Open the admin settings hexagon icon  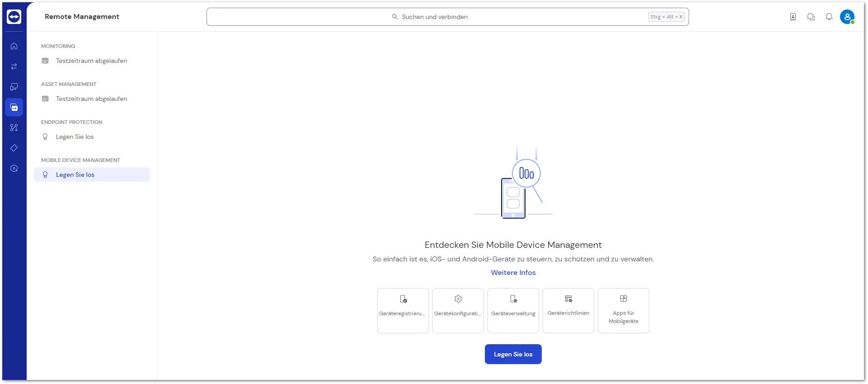coord(14,168)
